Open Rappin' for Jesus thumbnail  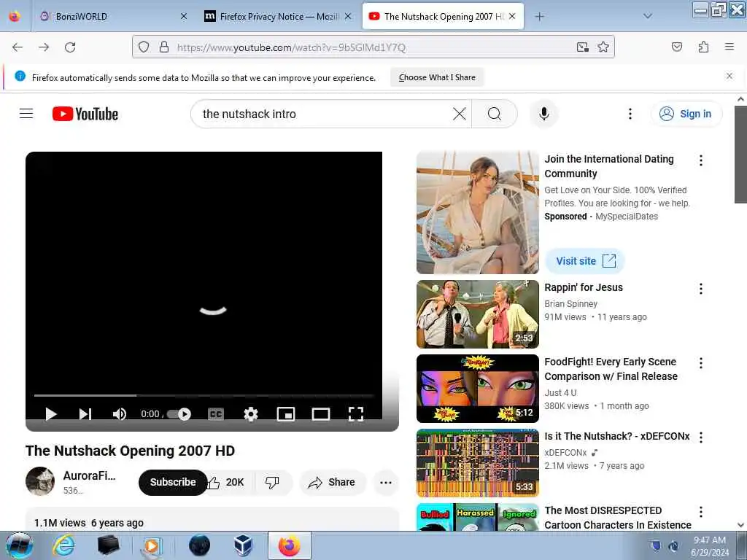pyautogui.click(x=477, y=314)
